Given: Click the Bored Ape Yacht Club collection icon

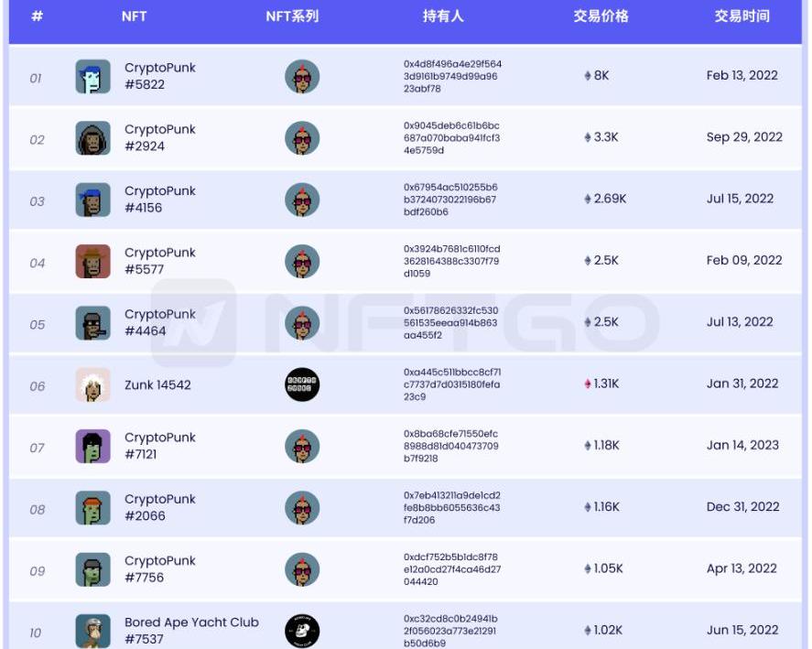Looking at the screenshot, I should 302,632.
